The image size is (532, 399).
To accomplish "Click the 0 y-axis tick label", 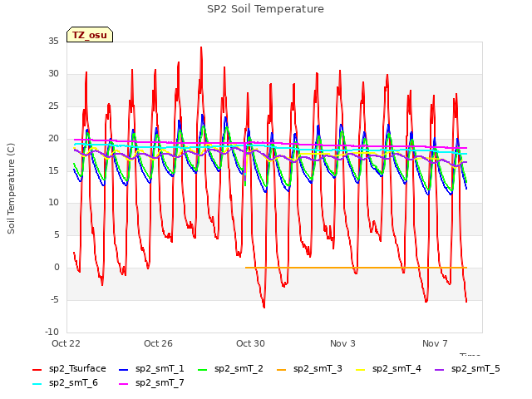I will tap(57, 268).
